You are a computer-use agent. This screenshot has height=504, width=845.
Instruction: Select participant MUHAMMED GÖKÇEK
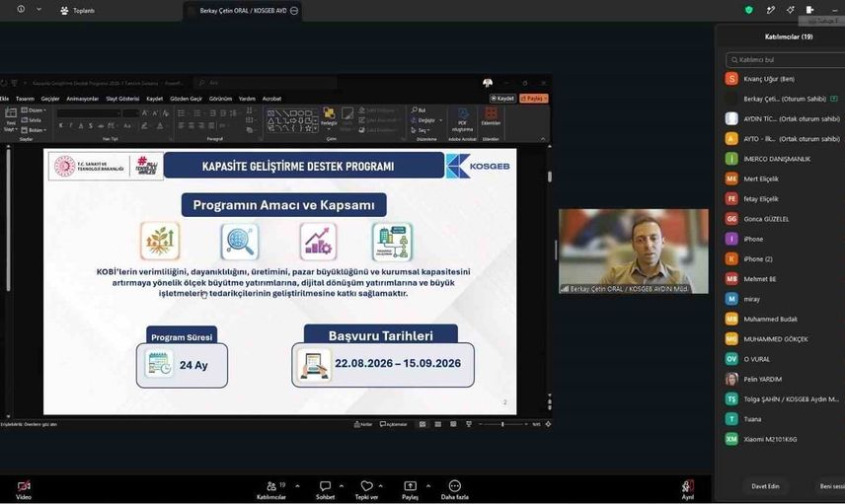pos(785,338)
